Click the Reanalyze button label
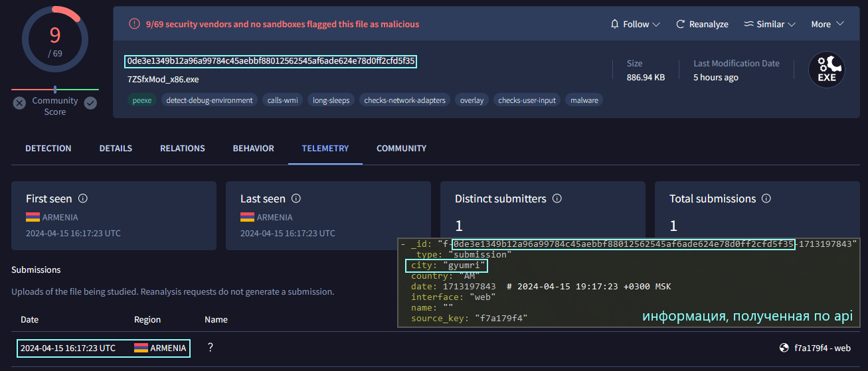868x371 pixels. [709, 24]
